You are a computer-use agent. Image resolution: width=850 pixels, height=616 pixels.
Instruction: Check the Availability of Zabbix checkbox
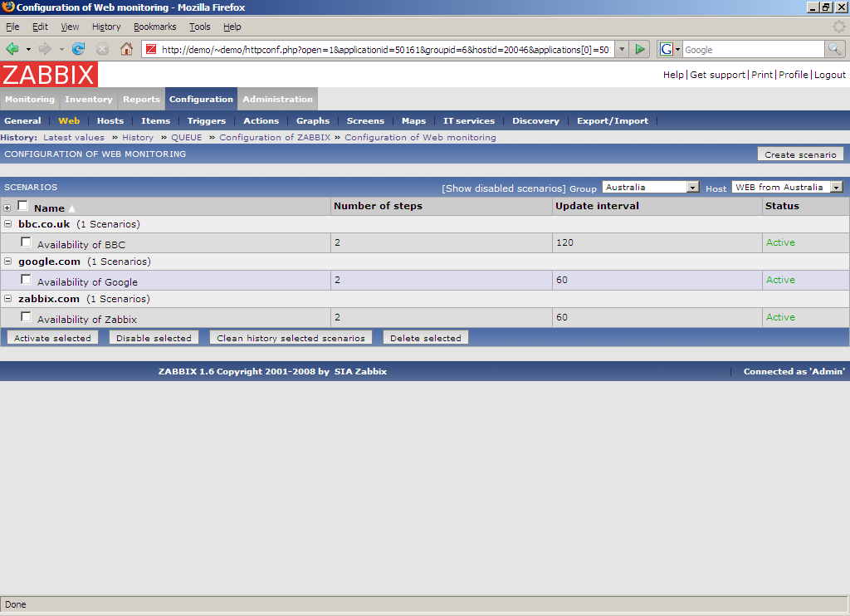26,316
